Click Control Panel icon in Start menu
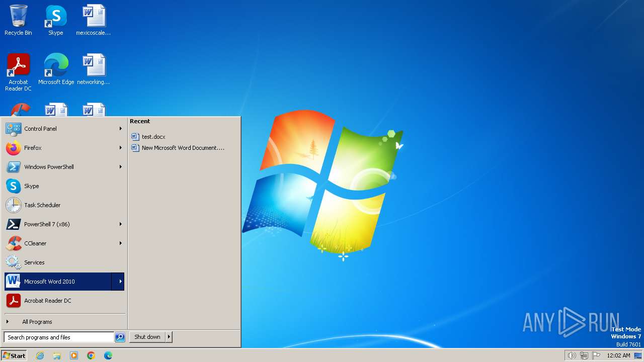The image size is (644, 362). [x=14, y=129]
